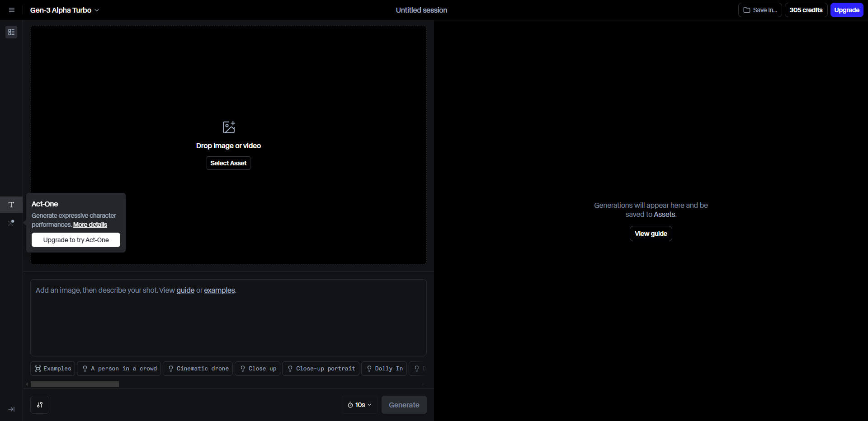Click the add image icon in drop zone
This screenshot has height=421, width=868.
tap(229, 127)
